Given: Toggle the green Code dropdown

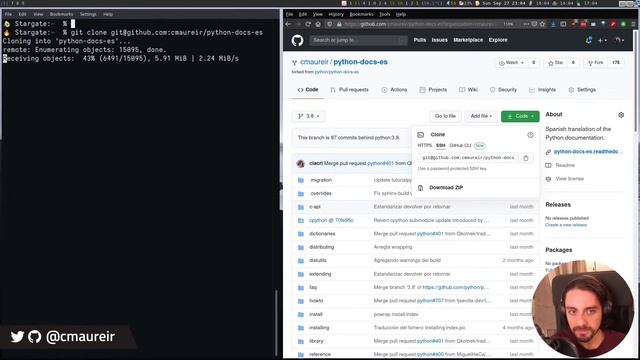Looking at the screenshot, I should [520, 116].
